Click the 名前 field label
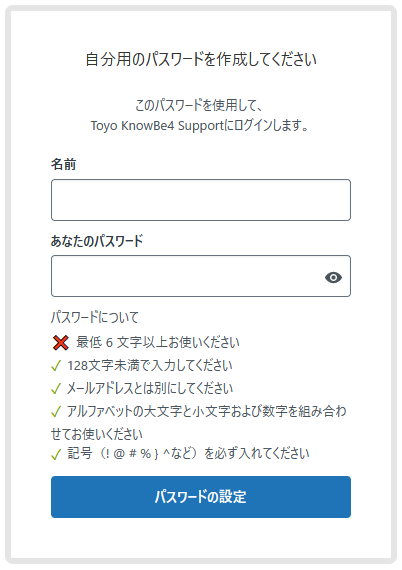Viewport: 402px width, 570px height. point(64,164)
